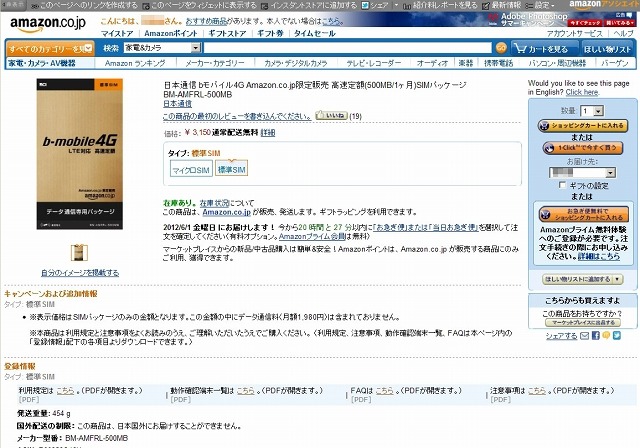
Task: Open the Amazon.co.jp seller link
Action: point(227,212)
